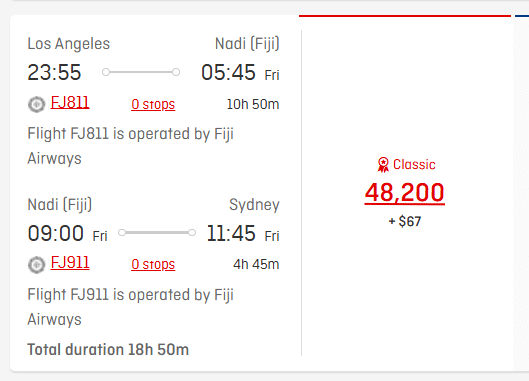The width and height of the screenshot is (529, 381).
Task: Click the blue fare column tab edge
Action: (522, 16)
